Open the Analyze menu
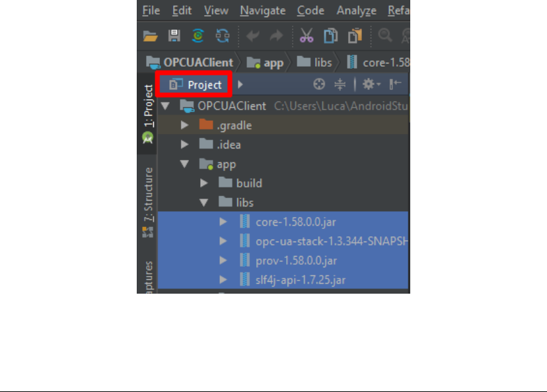 356,11
